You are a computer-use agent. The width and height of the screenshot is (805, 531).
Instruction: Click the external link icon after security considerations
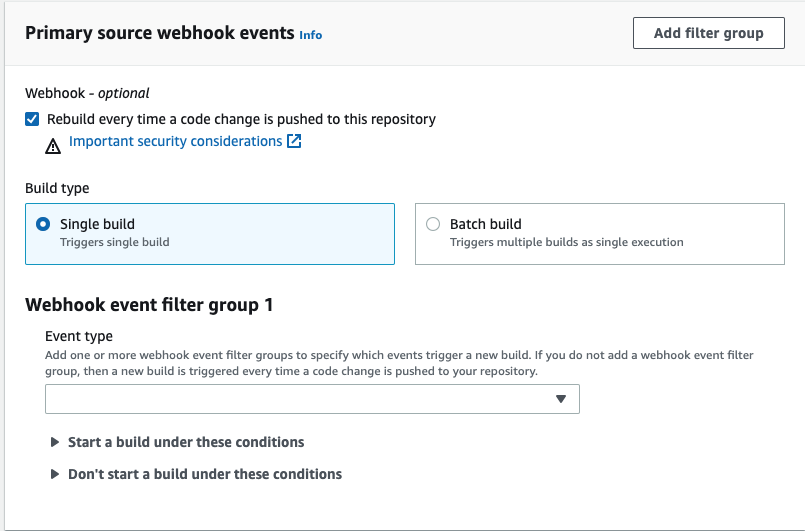[294, 141]
